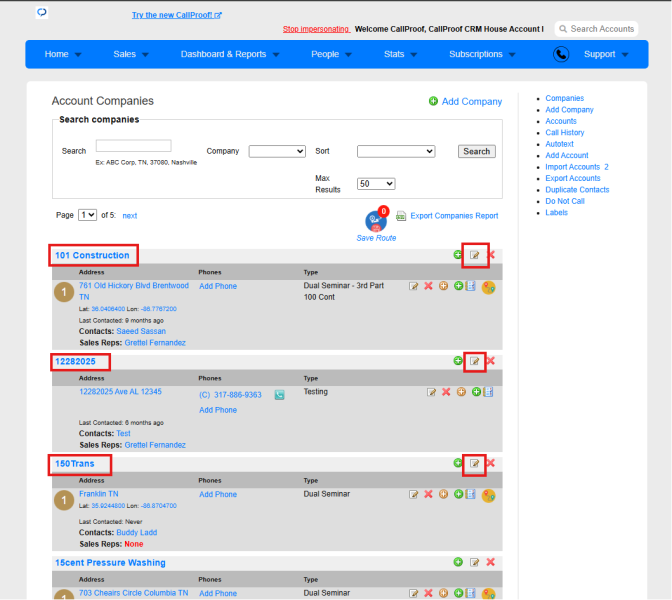Click the Stop impersonating link
The height and width of the screenshot is (600, 672).
316,29
